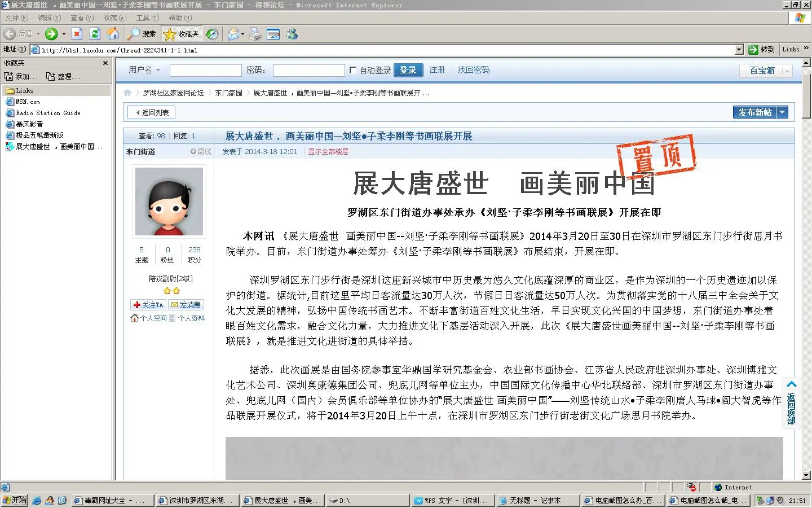Open the Search (搜索) toolbar button
812x508 pixels.
[142, 34]
